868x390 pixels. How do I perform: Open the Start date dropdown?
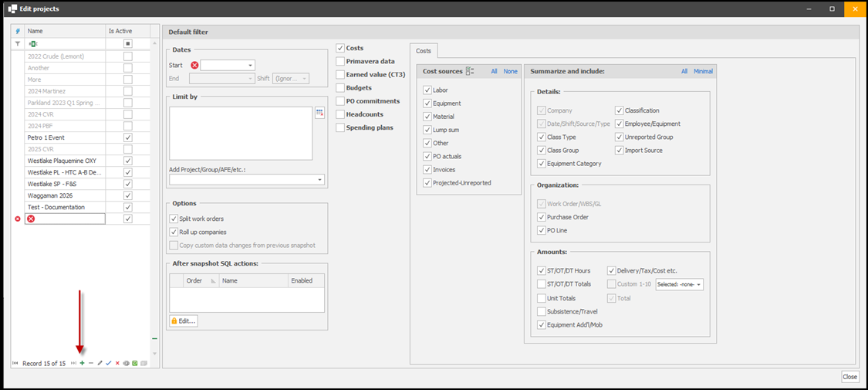pos(251,66)
